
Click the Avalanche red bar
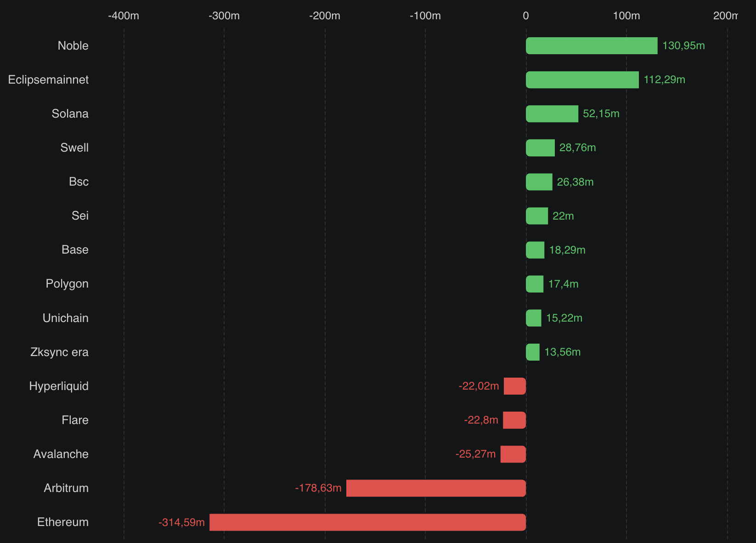tap(513, 454)
